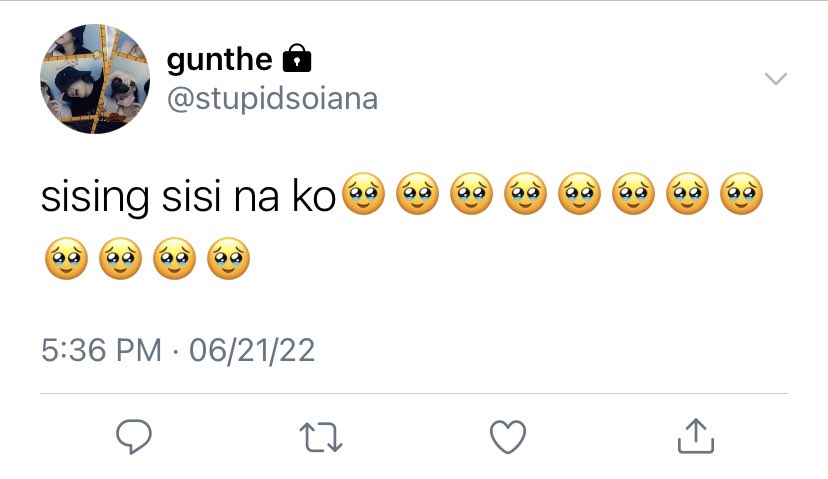828x479 pixels.
Task: Like the tweet with the heart icon
Action: pos(508,437)
